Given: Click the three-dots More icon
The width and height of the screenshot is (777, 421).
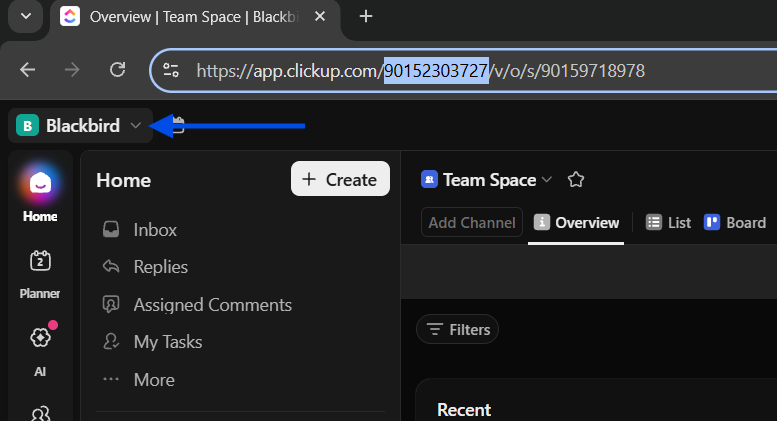Looking at the screenshot, I should 111,379.
